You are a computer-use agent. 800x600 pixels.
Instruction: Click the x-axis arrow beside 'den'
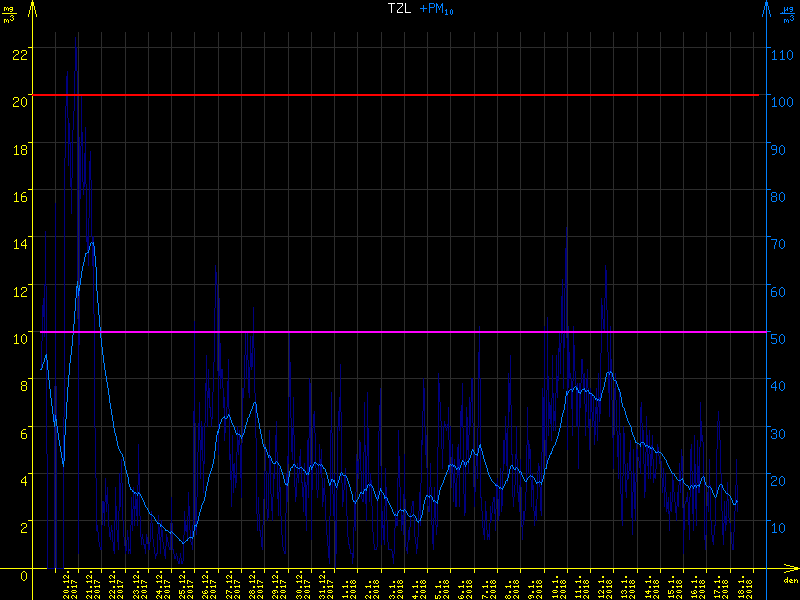coord(790,568)
